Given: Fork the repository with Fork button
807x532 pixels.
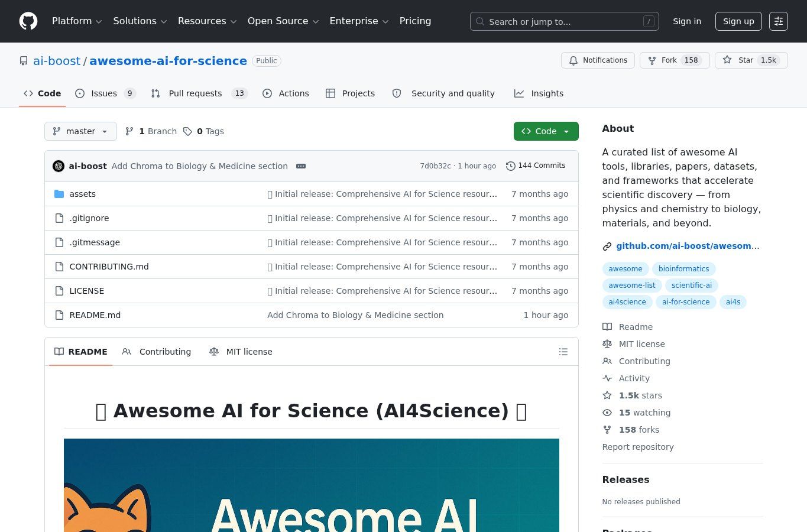Looking at the screenshot, I should (x=675, y=60).
